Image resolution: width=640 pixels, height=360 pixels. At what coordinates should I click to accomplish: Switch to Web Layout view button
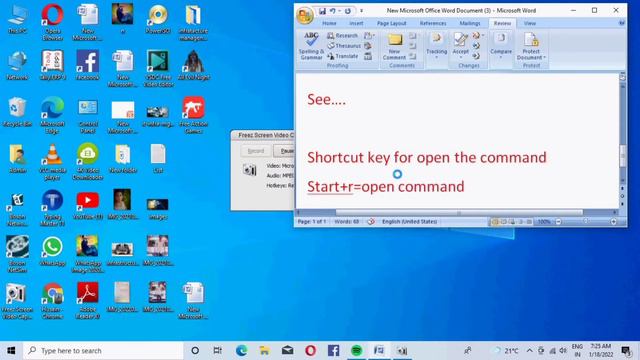point(512,222)
